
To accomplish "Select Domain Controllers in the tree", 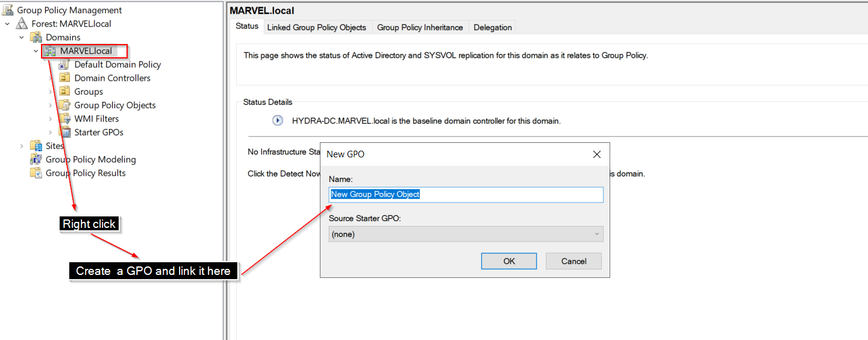I will click(x=113, y=78).
